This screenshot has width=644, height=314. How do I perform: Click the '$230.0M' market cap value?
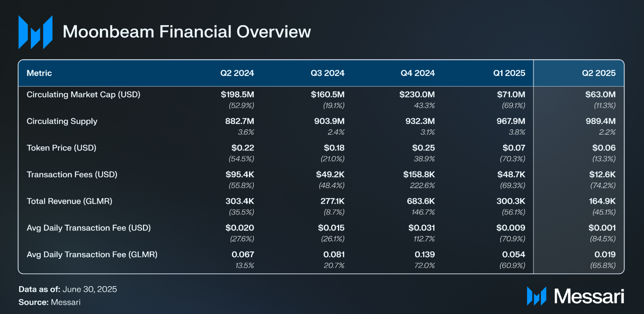click(417, 94)
